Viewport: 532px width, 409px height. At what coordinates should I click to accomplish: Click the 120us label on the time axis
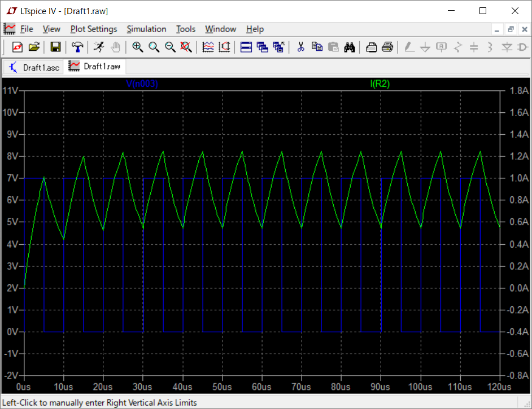[499, 386]
